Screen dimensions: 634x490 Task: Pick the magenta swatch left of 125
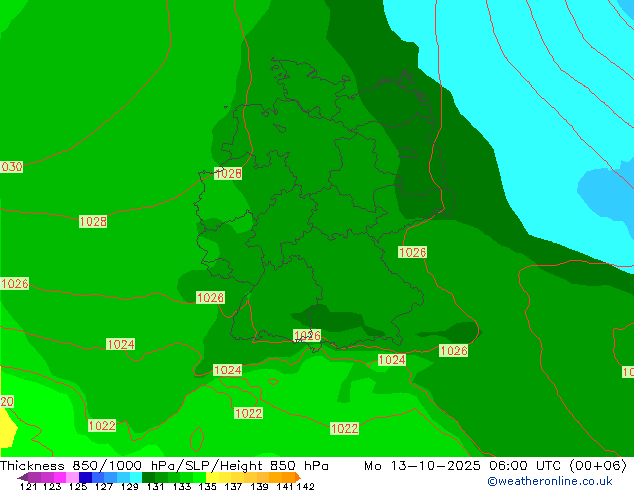coord(60,477)
